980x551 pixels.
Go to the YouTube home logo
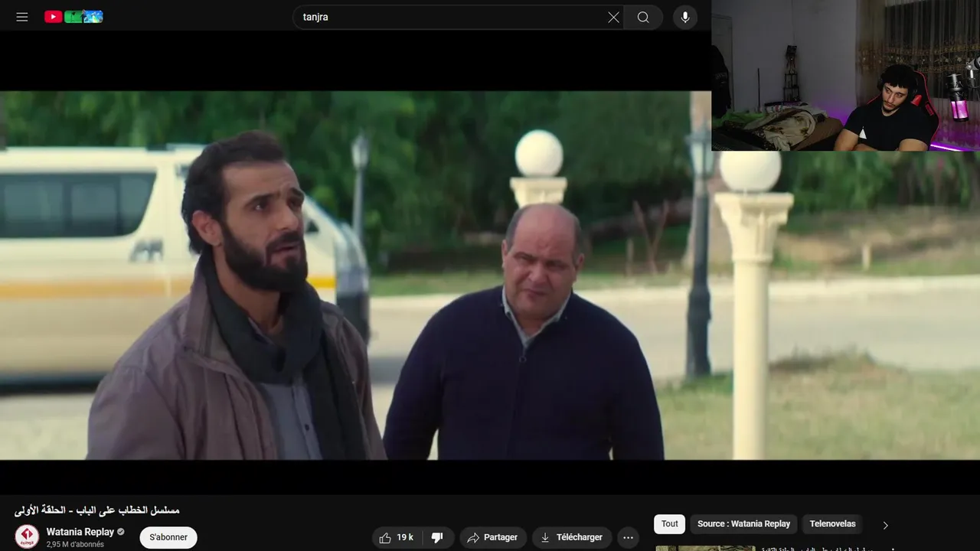tap(73, 17)
